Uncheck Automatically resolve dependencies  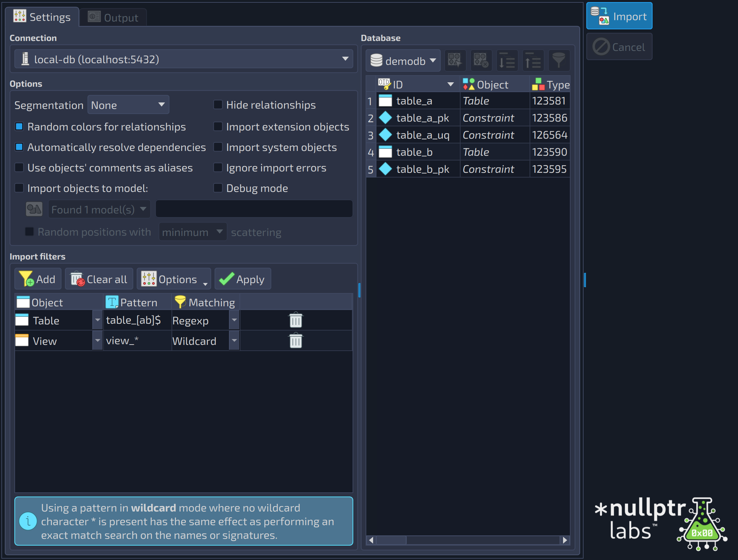point(19,147)
